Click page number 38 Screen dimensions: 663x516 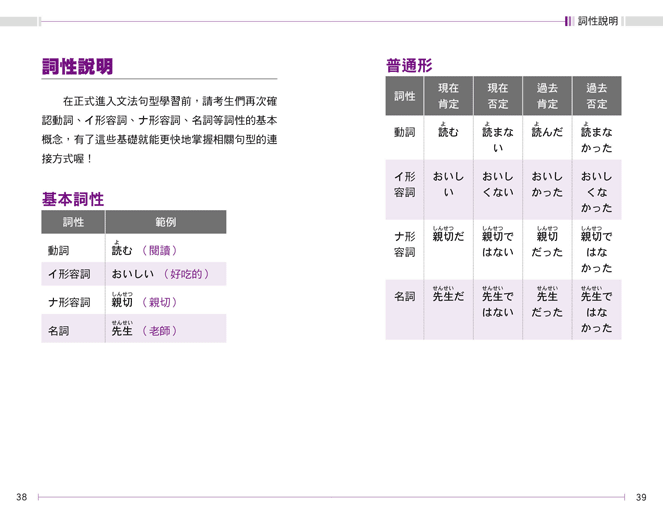pyautogui.click(x=22, y=497)
